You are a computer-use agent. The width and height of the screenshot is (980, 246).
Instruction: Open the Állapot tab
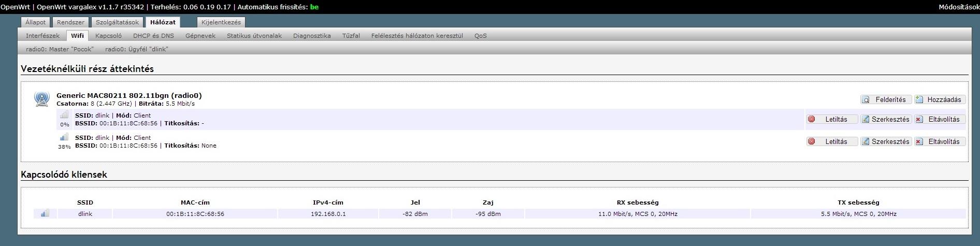[36, 22]
